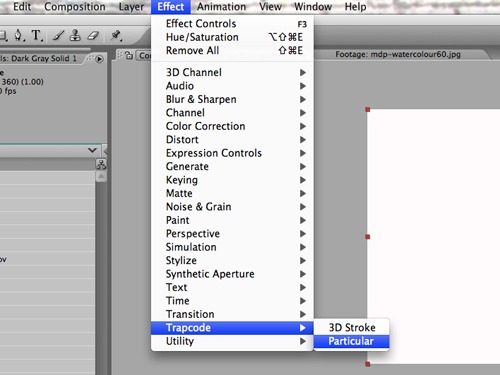Viewport: 500px width, 375px height.
Task: Choose 3D Stroke from Trapcode submenu
Action: pos(352,328)
